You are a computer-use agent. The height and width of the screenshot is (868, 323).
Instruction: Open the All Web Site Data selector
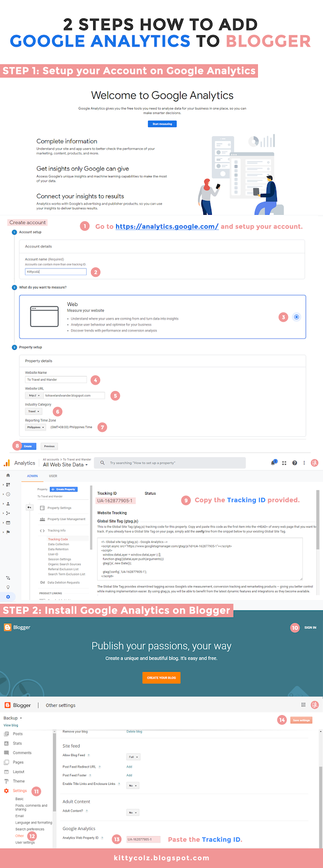pos(65,465)
